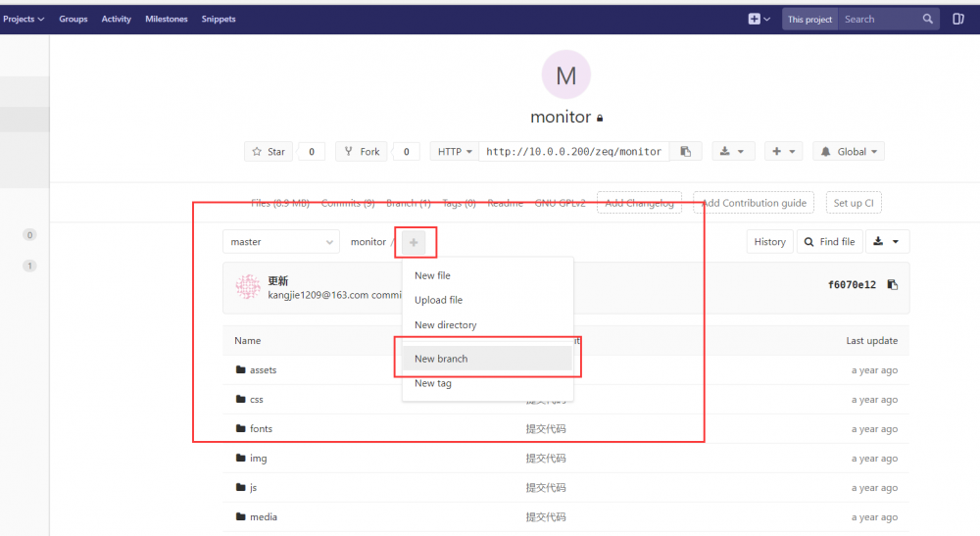The image size is (980, 536).
Task: Open the navbar plus create-new dropdown
Action: click(x=759, y=19)
